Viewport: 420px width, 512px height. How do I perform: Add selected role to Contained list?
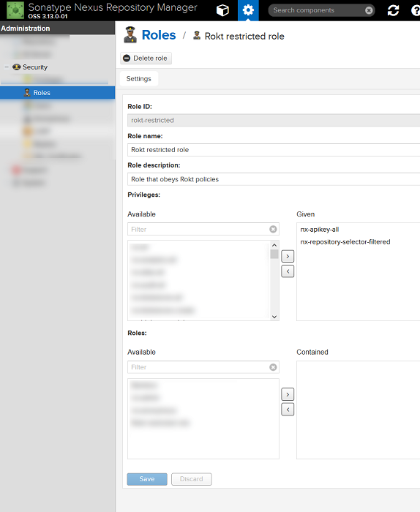288,394
